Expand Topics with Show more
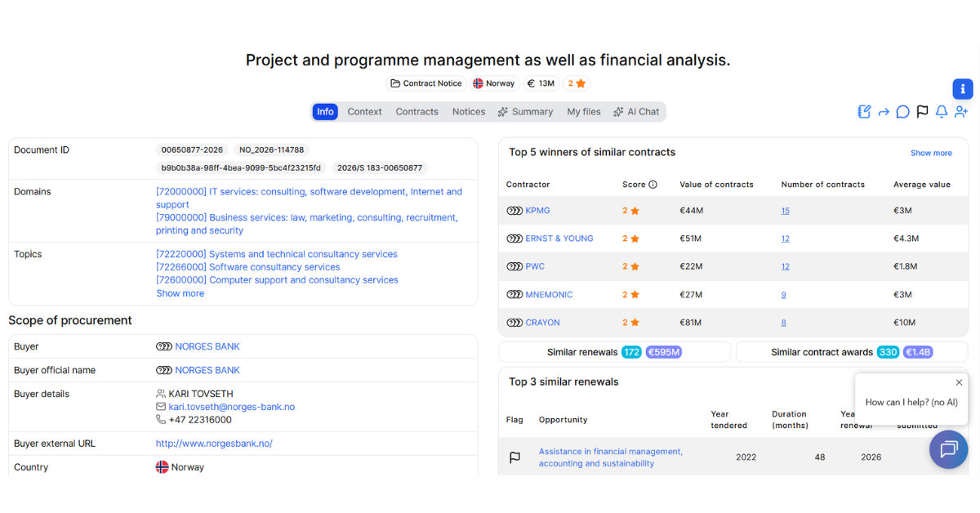 point(180,293)
